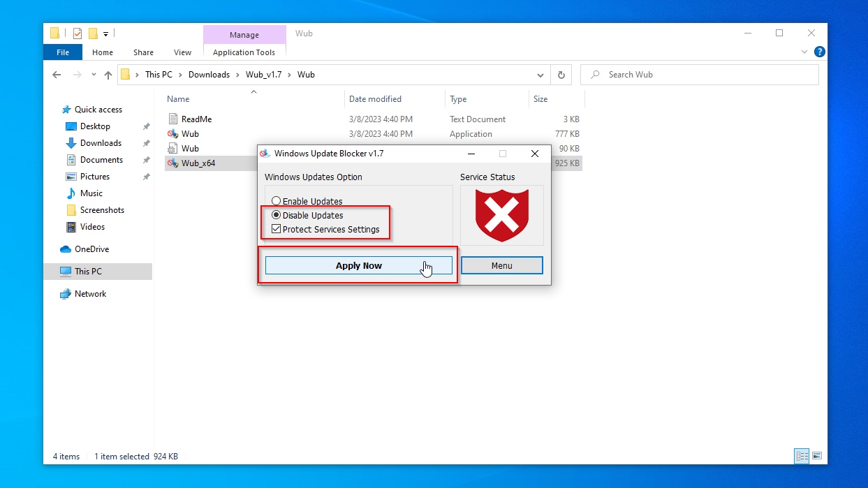Click the Properties icon in quick access toolbar

click(78, 33)
